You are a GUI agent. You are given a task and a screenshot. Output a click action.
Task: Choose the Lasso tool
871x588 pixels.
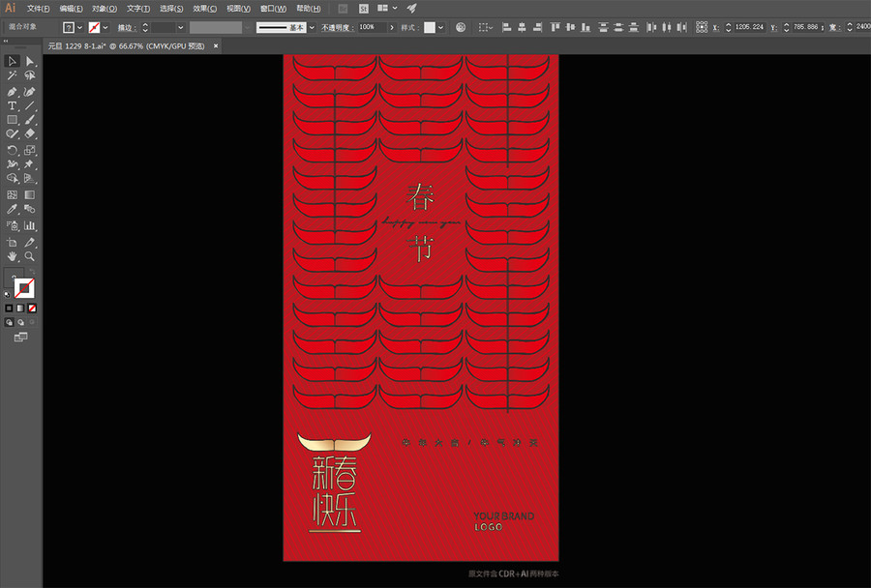coord(30,75)
